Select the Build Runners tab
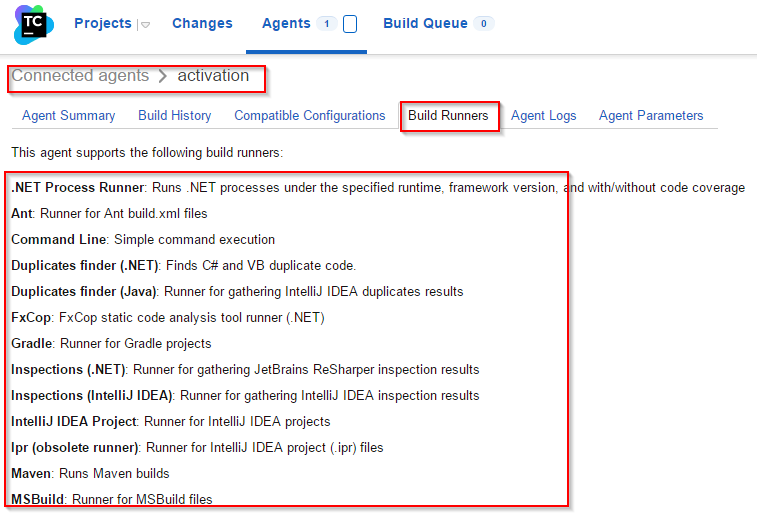Screen dimensions: 757x515 pos(448,116)
